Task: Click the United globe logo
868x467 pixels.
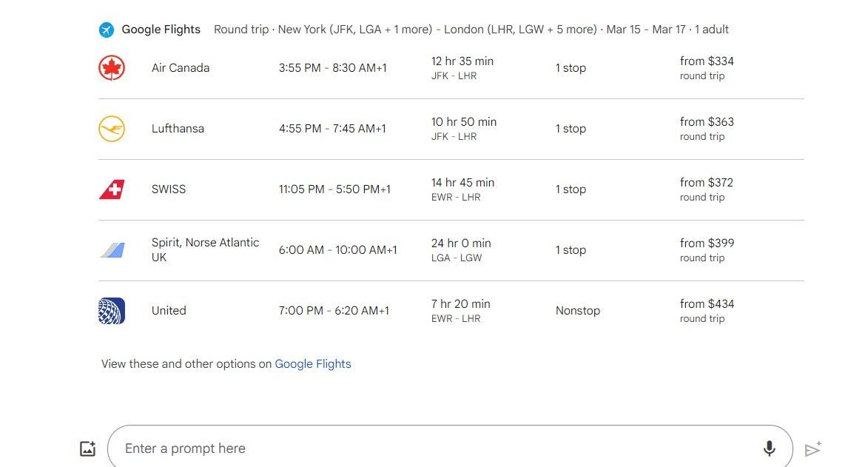Action: [112, 311]
